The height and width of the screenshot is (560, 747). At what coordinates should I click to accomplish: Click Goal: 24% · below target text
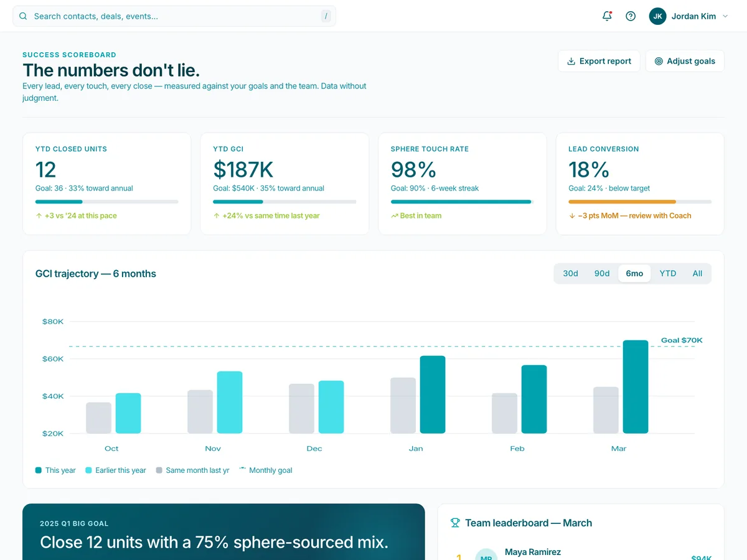point(609,188)
